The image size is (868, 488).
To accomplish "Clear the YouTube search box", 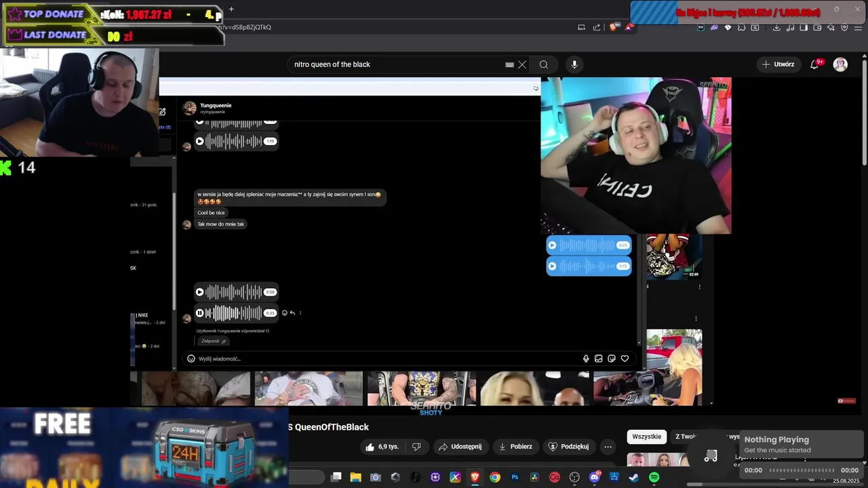I will coord(522,64).
